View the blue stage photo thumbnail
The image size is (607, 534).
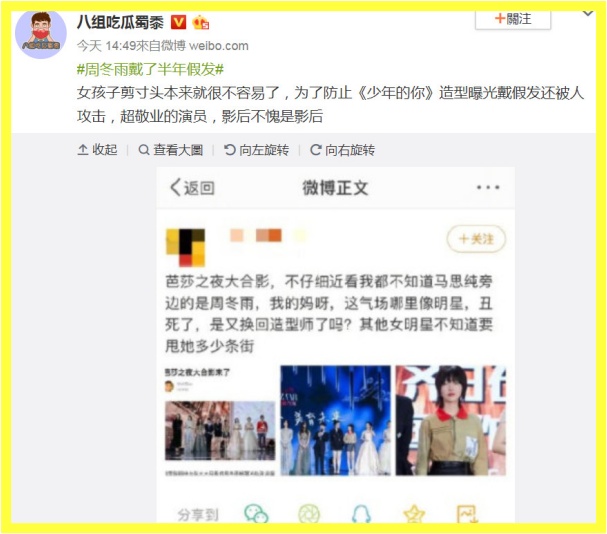point(335,421)
